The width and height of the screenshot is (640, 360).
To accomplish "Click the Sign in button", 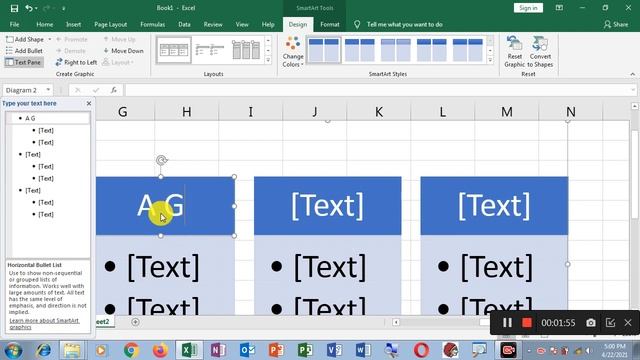I will coord(528,8).
